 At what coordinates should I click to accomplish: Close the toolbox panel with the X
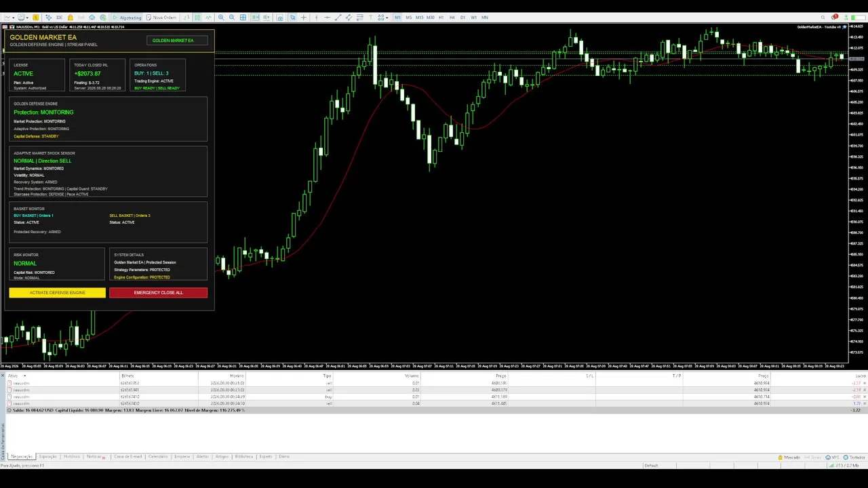(x=3, y=375)
